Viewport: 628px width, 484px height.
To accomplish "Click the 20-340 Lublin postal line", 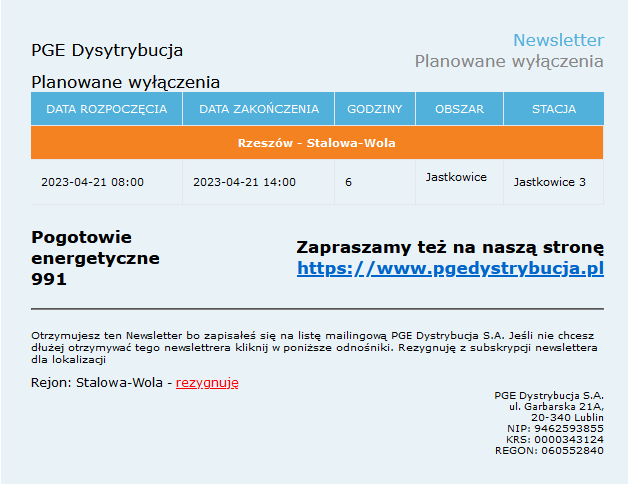I will pos(567,417).
